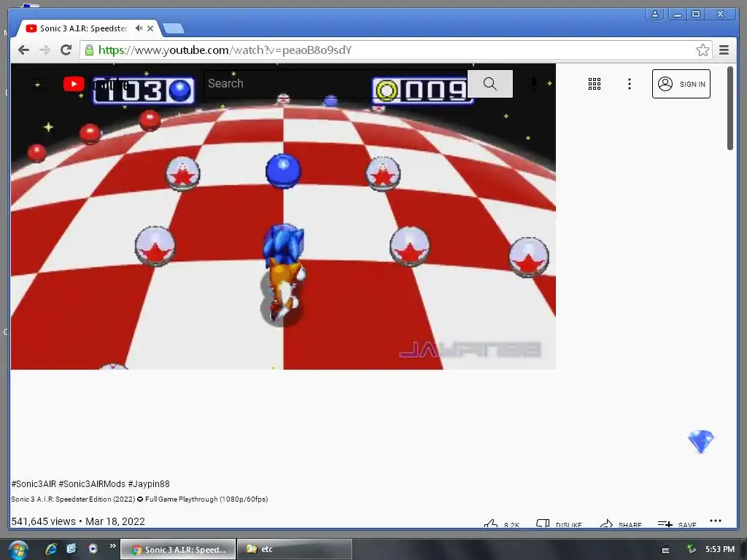Click the 5:53 PM clock
Screen dimensions: 747x560
[720, 549]
